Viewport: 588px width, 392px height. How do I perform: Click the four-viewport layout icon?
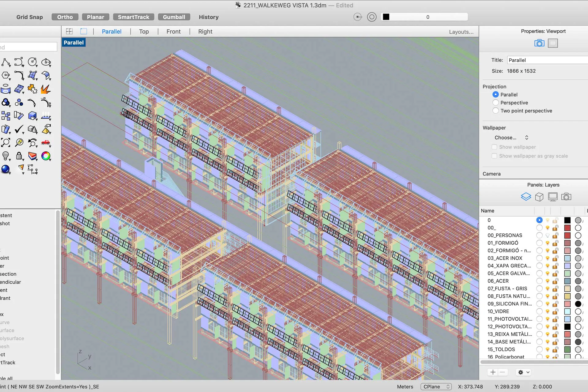click(70, 31)
